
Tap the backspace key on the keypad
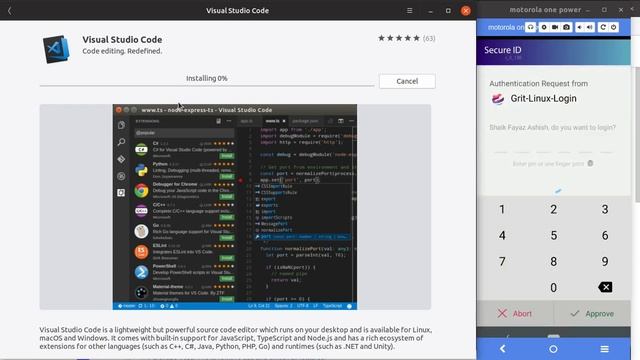(x=605, y=287)
